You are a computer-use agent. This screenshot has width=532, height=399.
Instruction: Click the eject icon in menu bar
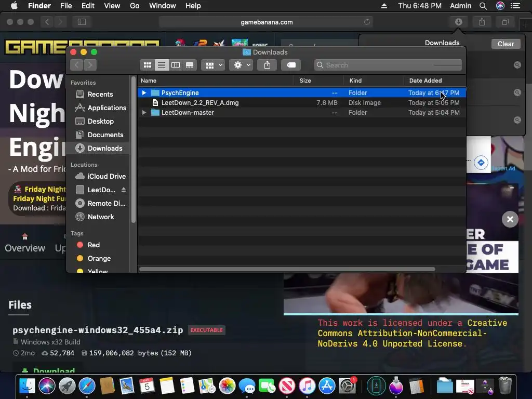click(x=384, y=6)
